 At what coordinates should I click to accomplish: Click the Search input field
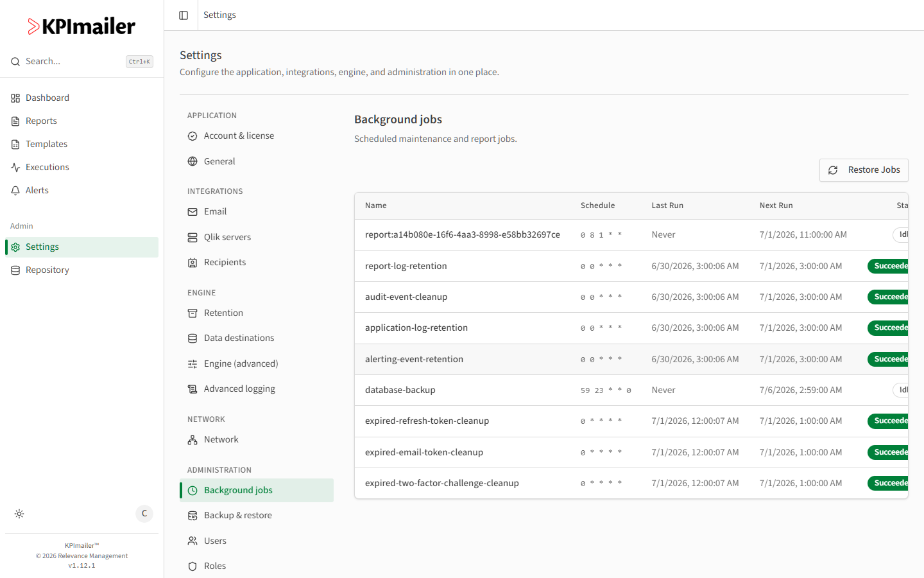(81, 62)
